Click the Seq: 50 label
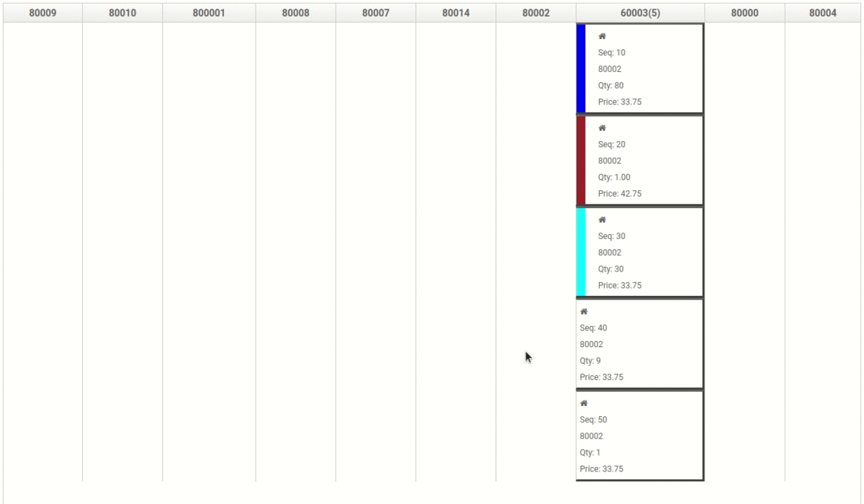 [593, 420]
